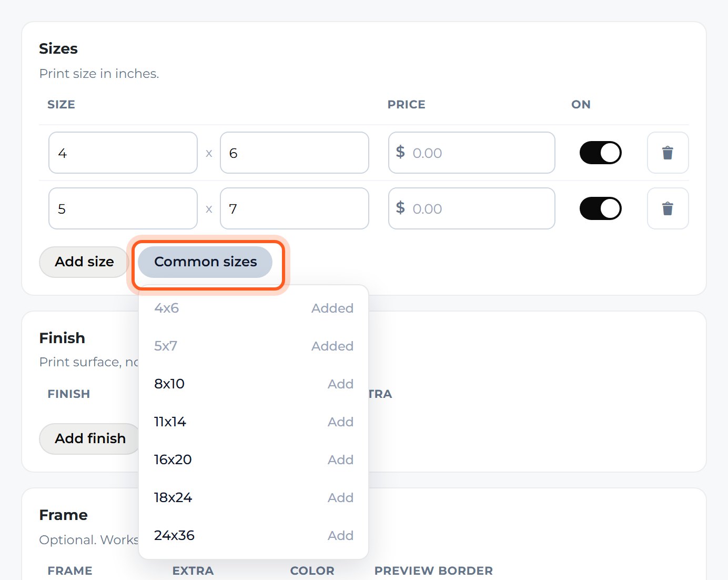
Task: Click the PREVIEW BORDER column header
Action: click(433, 571)
